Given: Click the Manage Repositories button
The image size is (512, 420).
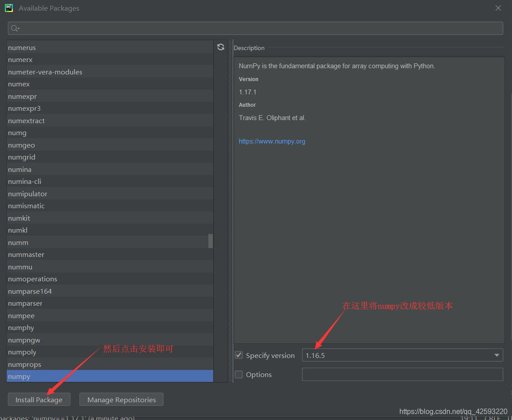Looking at the screenshot, I should click(x=121, y=400).
